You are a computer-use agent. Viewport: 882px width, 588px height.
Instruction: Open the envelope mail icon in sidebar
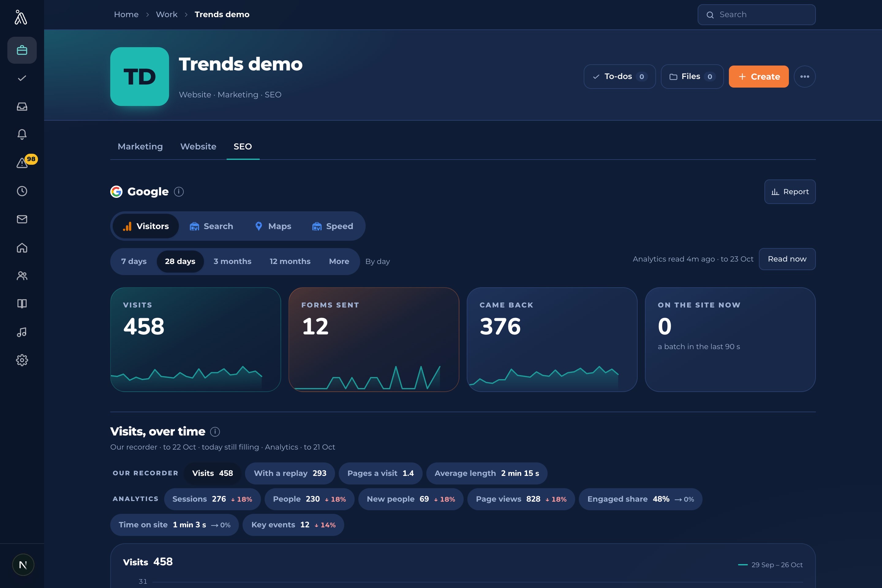(x=22, y=219)
